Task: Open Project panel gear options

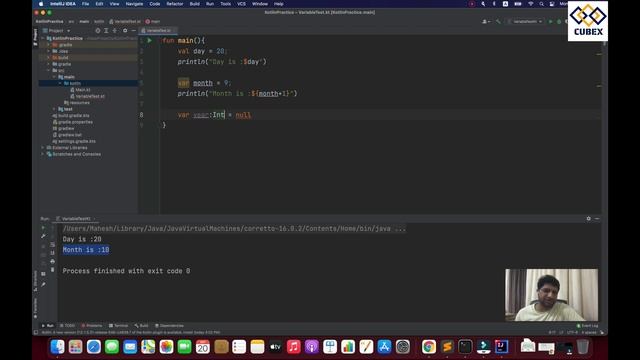Action: click(x=125, y=31)
